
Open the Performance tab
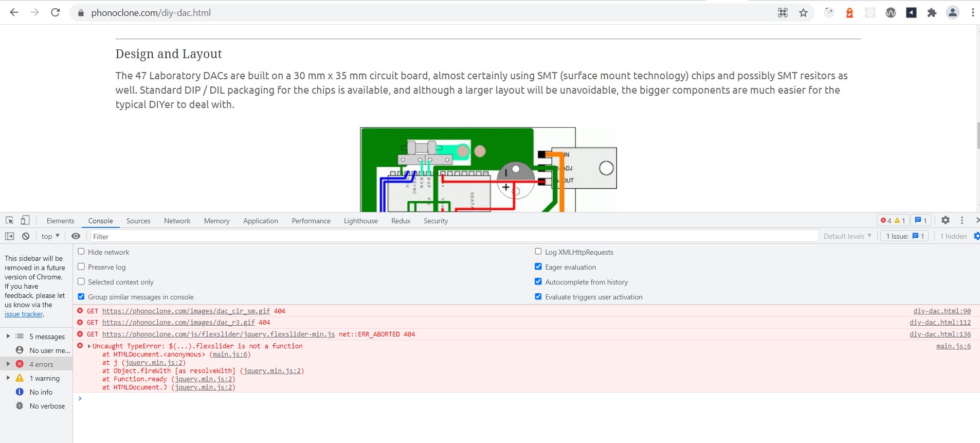pos(311,221)
